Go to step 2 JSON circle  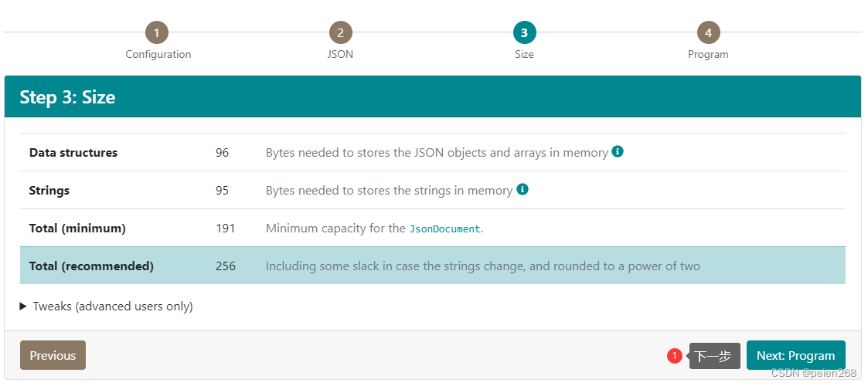click(340, 33)
